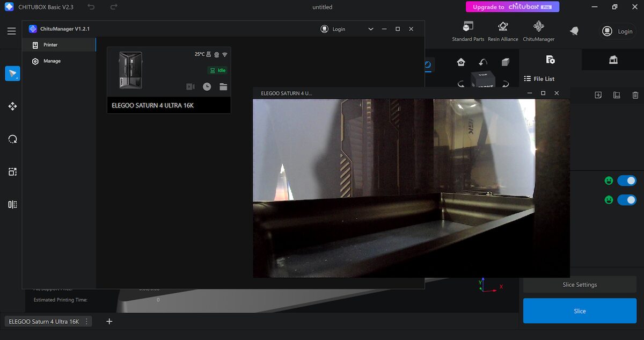Click the layout icon next to trash
This screenshot has height=340, width=644.
tap(617, 95)
